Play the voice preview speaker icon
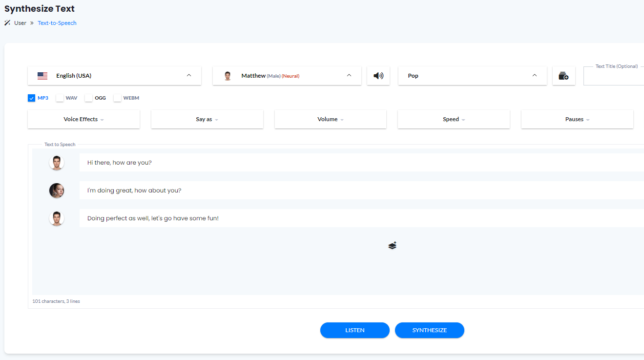This screenshot has height=360, width=644. click(378, 76)
